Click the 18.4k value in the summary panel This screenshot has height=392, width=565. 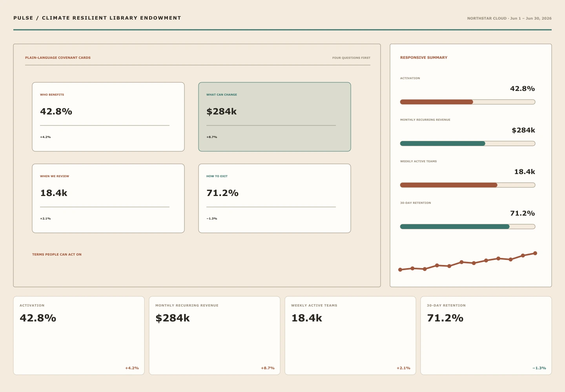pos(525,172)
